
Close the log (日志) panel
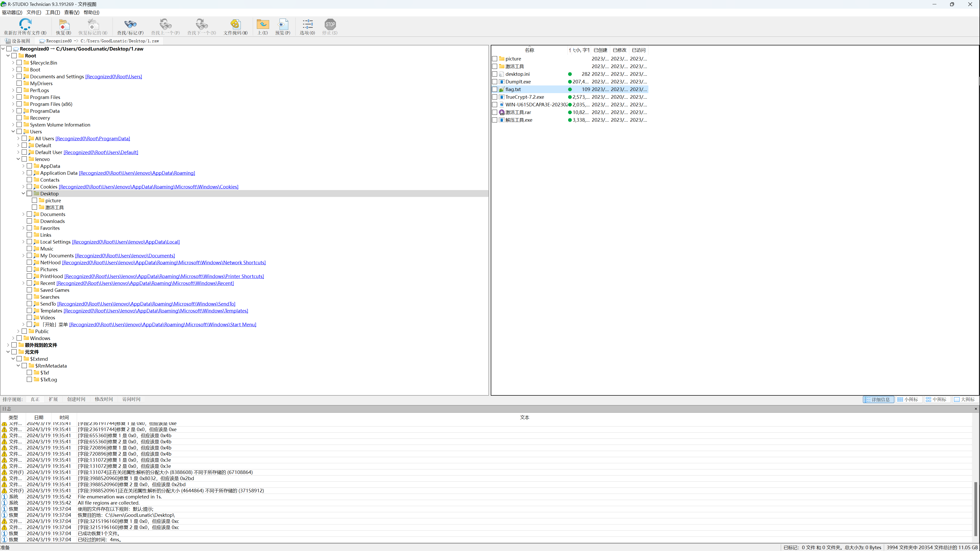[976, 409]
